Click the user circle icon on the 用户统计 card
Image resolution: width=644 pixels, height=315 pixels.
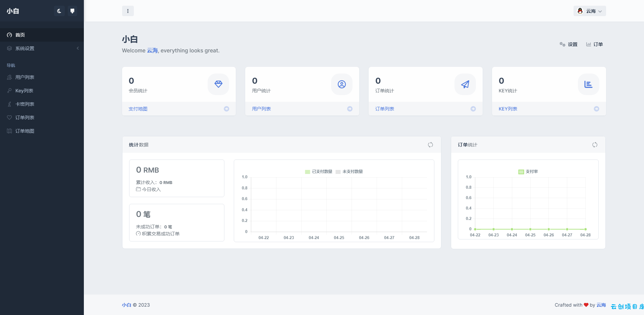[342, 84]
